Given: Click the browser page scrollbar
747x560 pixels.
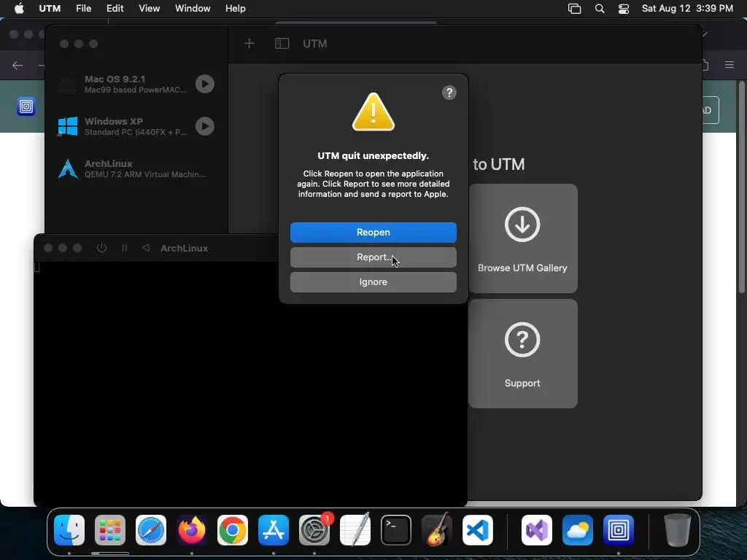Looking at the screenshot, I should pyautogui.click(x=742, y=187).
